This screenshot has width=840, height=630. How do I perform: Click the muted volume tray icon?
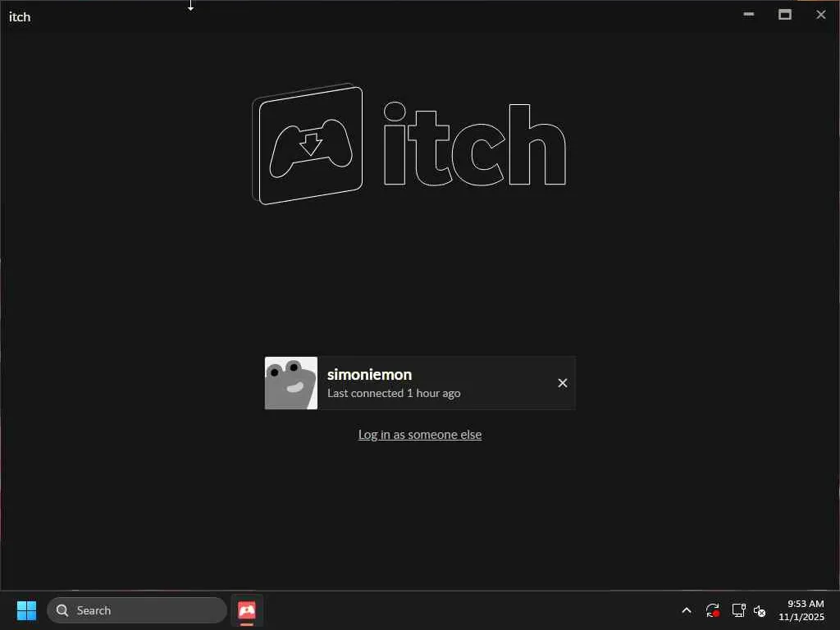tap(760, 610)
